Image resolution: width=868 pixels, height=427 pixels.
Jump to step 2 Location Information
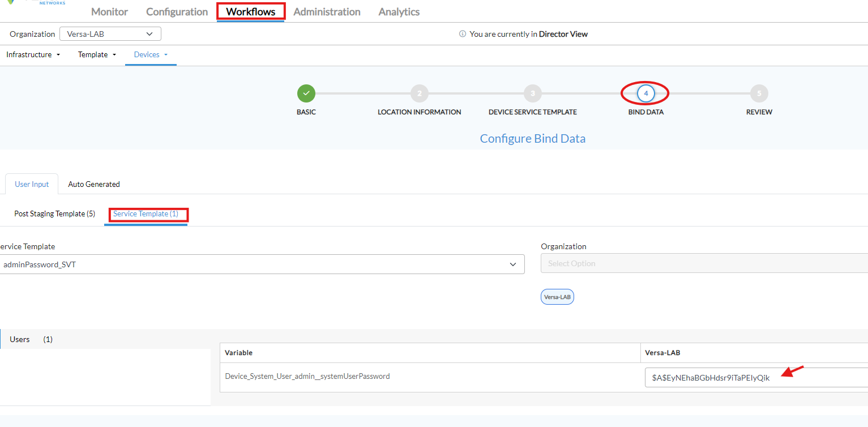click(420, 93)
